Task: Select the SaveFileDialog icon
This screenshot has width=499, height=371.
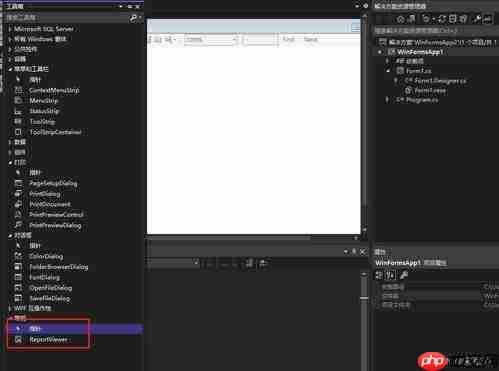Action: (18, 298)
